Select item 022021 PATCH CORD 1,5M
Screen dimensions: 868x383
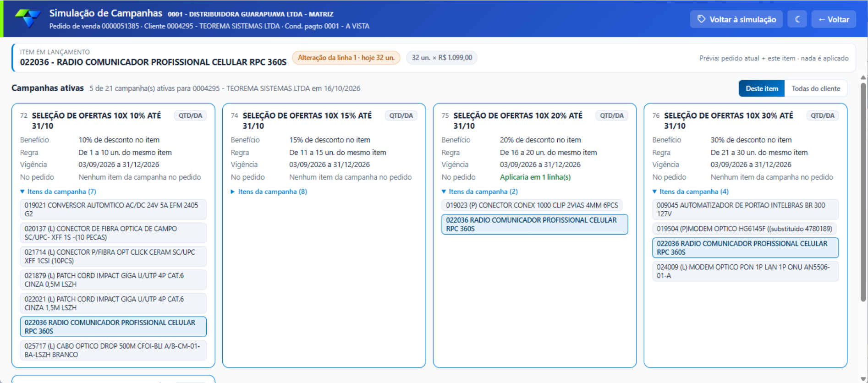113,303
